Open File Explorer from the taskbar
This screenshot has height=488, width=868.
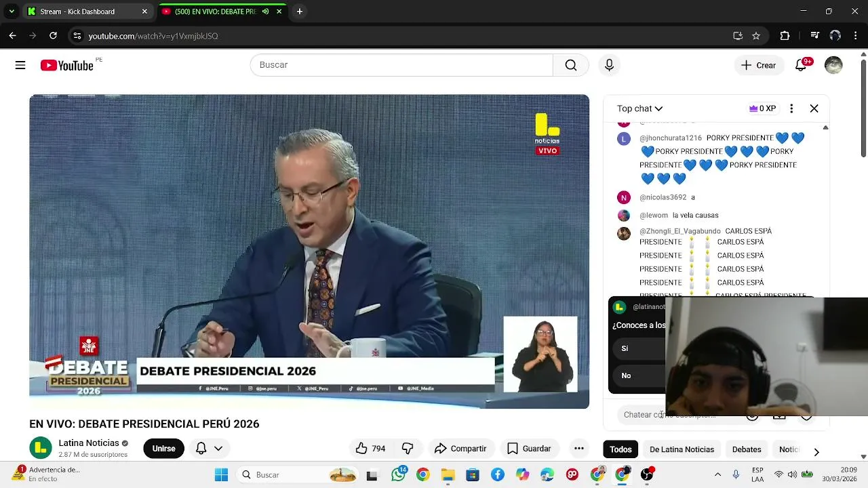448,474
